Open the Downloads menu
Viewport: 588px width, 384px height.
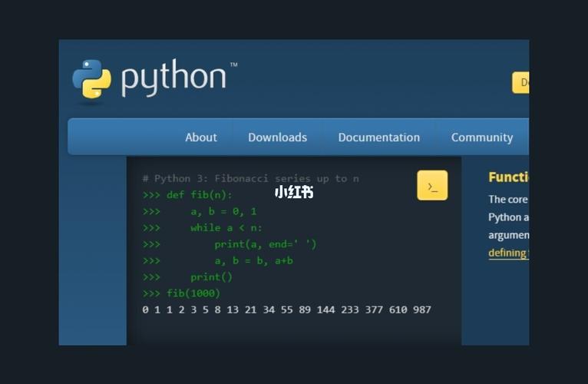(x=278, y=137)
